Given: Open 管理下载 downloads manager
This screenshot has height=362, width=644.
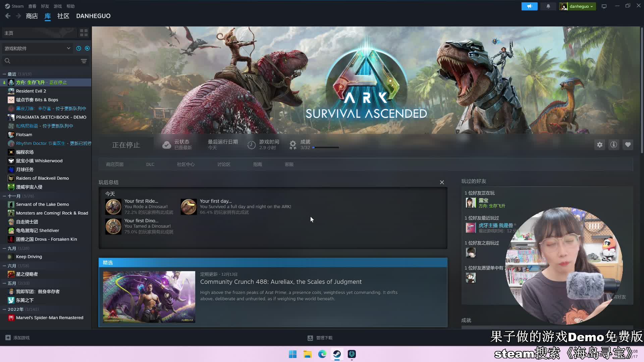Looking at the screenshot, I should [x=320, y=338].
